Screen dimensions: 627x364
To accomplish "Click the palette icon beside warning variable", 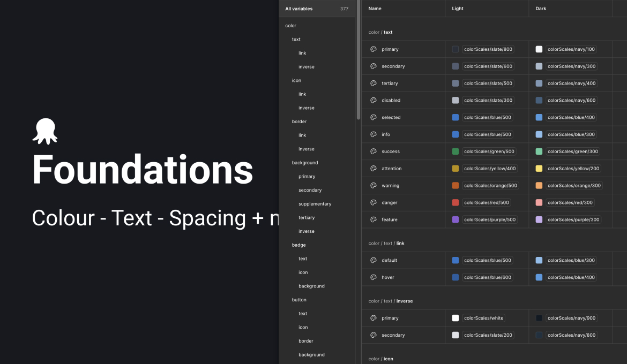I will point(374,186).
